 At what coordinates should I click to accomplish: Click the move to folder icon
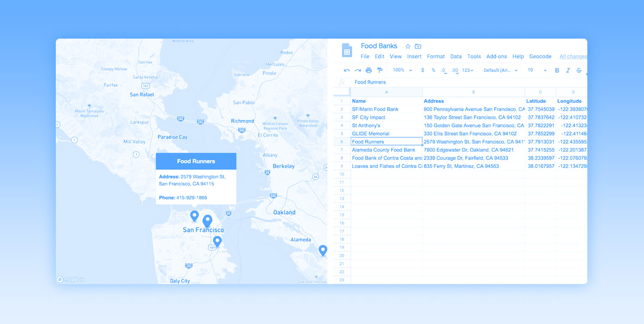417,46
